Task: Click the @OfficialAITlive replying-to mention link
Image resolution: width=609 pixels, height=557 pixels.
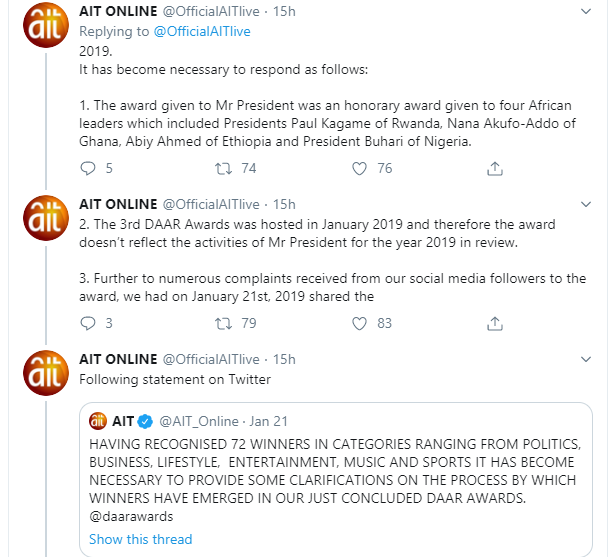Action: pos(202,31)
